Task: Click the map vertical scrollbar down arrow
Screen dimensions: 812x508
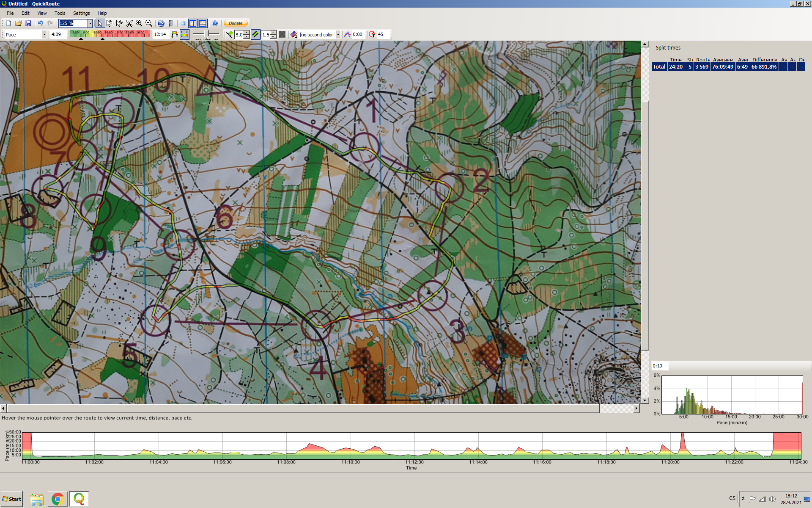Action: 645,400
